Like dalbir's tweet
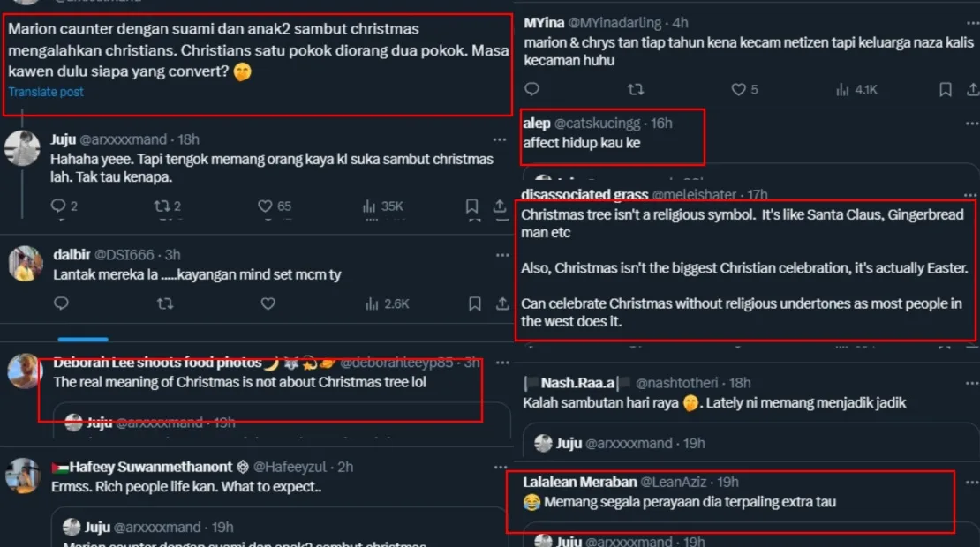 (x=268, y=303)
